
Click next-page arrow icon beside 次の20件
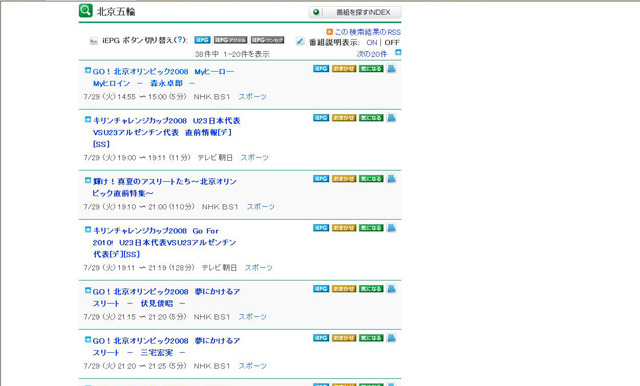click(x=398, y=52)
